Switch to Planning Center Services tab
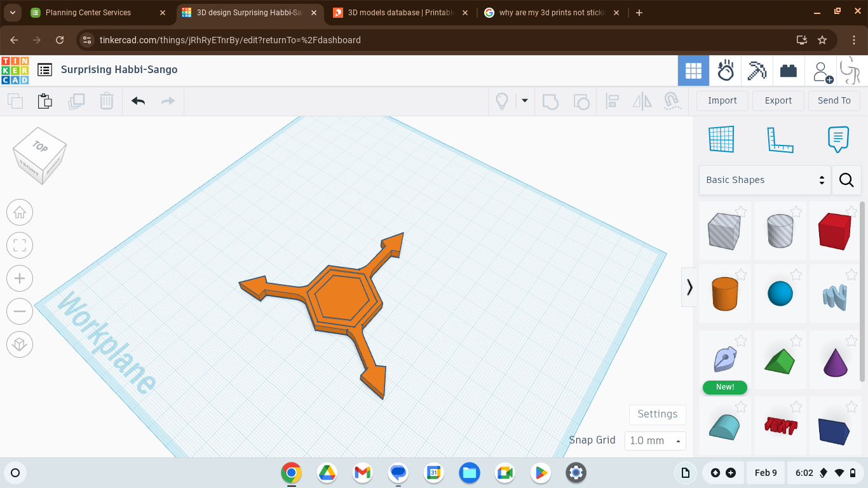Viewport: 868px width, 488px height. (x=97, y=13)
